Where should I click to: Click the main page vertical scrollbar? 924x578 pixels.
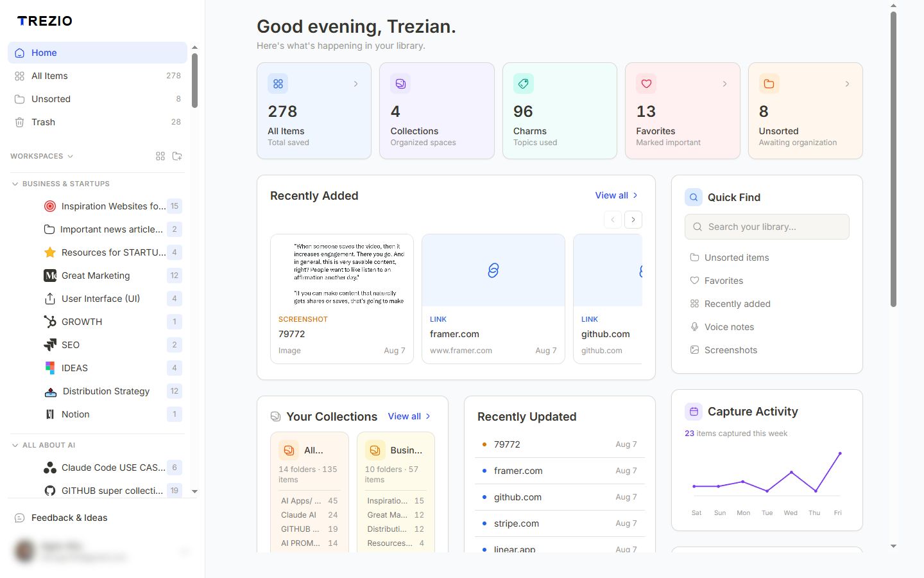pos(893,159)
